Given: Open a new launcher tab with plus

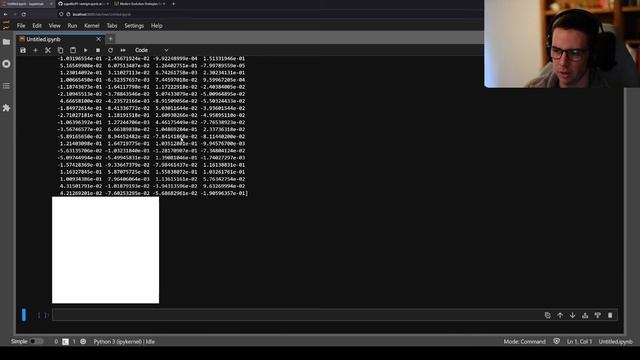Looking at the screenshot, I should tap(110, 39).
